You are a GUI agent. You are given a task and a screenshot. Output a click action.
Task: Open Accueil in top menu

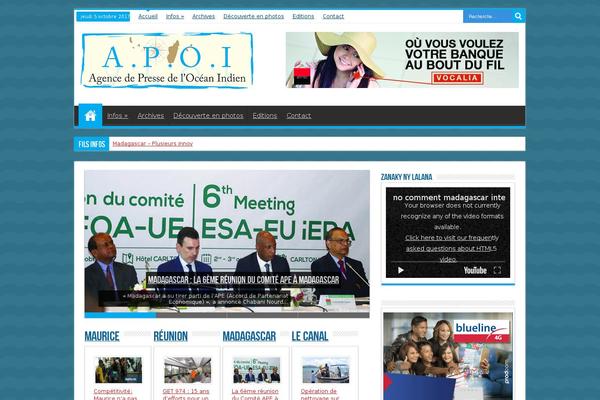[148, 16]
